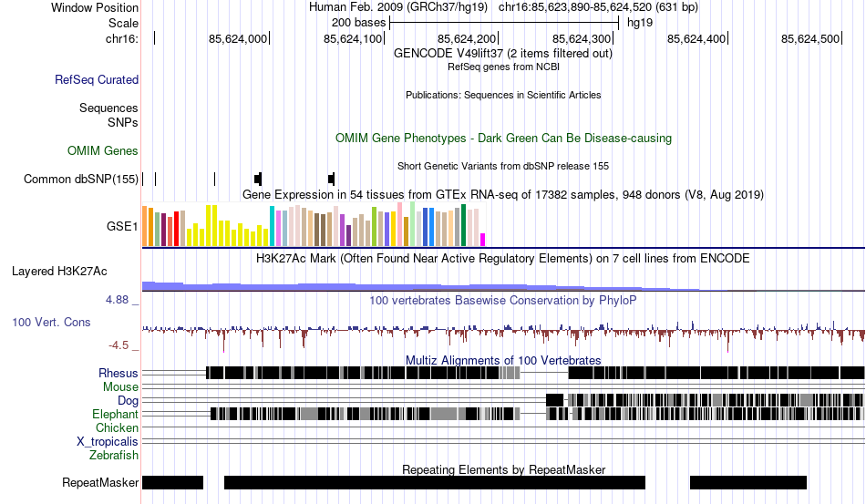Select the Mouse alignment row label

(x=120, y=387)
